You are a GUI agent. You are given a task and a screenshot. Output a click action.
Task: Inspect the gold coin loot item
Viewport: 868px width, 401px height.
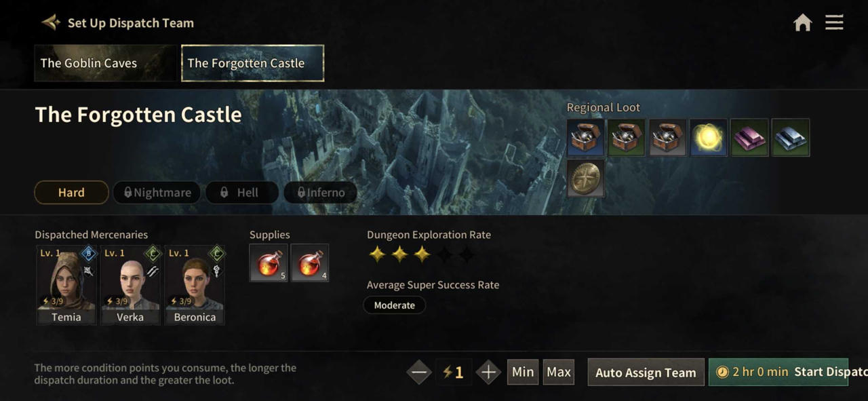pos(585,178)
